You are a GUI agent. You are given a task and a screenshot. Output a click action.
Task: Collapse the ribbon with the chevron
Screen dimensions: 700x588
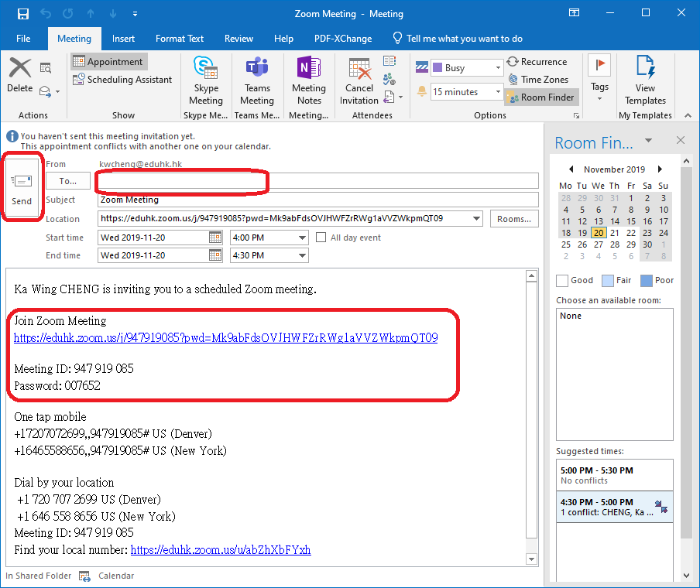tap(688, 115)
